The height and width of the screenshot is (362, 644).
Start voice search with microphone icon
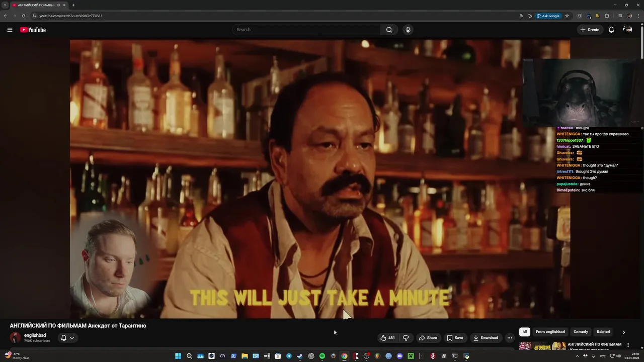coord(408,30)
